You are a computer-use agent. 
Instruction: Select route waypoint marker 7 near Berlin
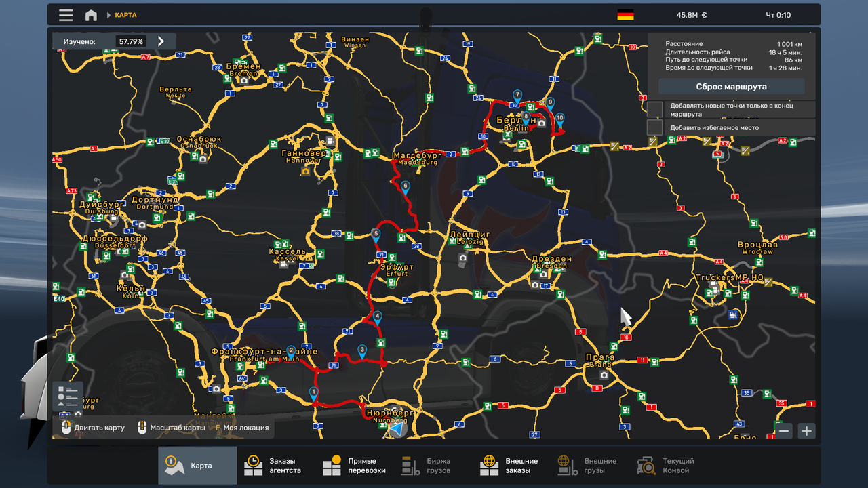click(x=517, y=96)
